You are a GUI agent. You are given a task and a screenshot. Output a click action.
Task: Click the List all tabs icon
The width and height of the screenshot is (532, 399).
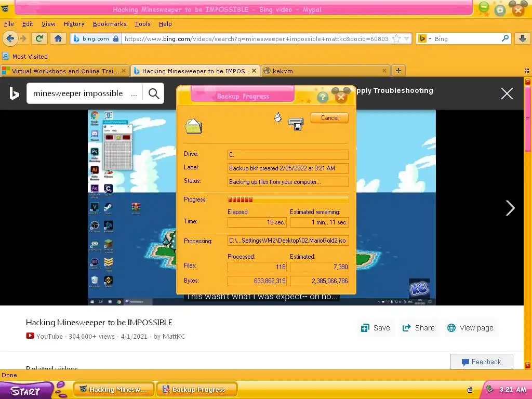[x=527, y=71]
